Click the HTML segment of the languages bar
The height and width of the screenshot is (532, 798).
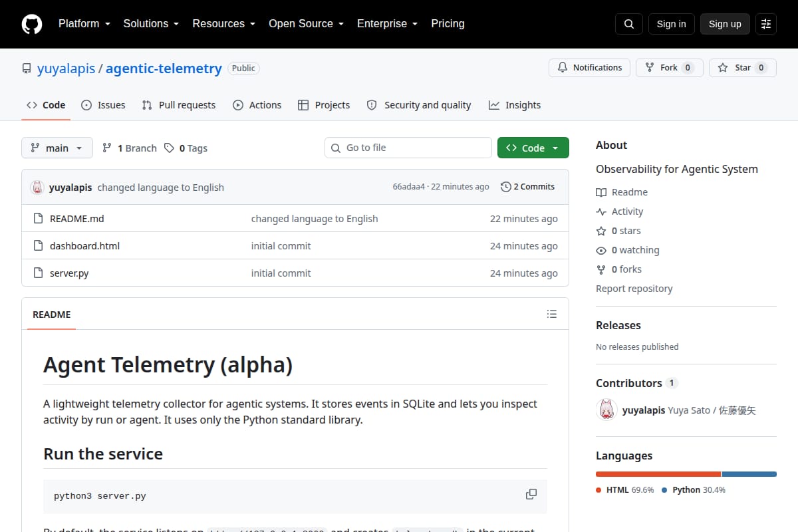pyautogui.click(x=658, y=474)
